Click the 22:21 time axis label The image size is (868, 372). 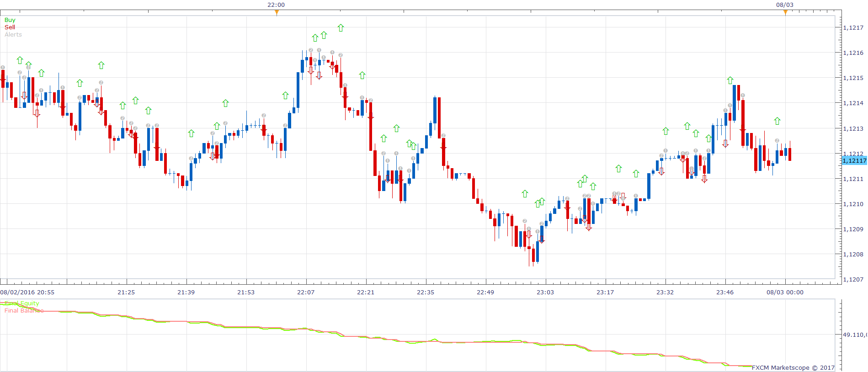coord(366,292)
